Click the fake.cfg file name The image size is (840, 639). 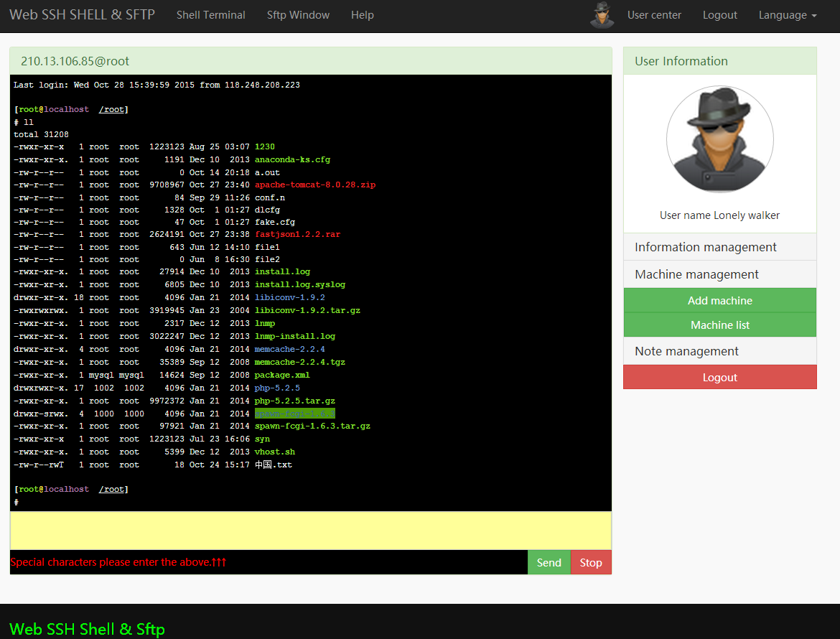275,223
